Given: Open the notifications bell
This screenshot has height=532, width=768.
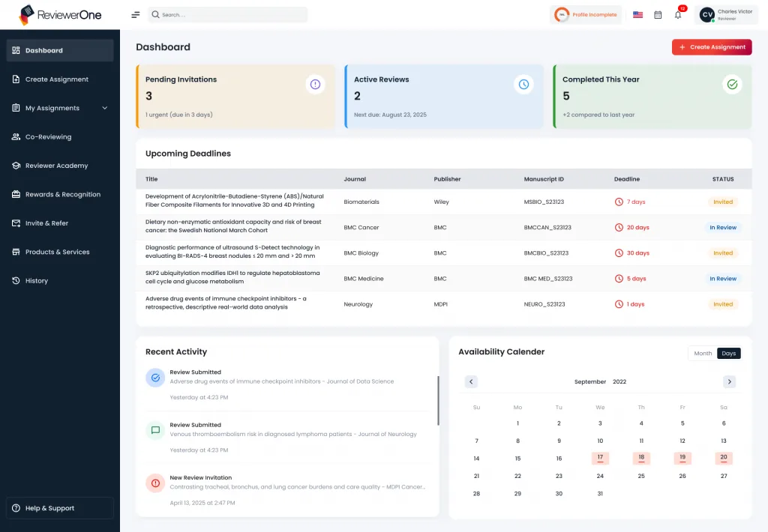Looking at the screenshot, I should (677, 14).
